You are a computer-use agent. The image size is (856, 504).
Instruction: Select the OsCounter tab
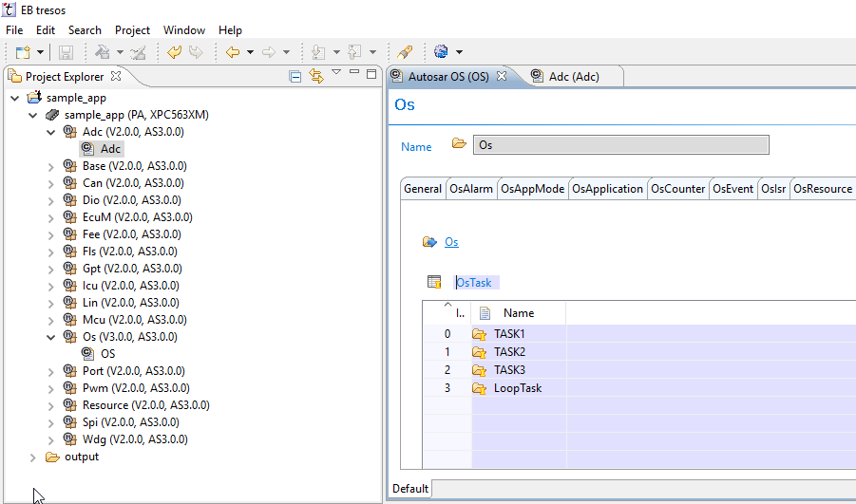pyautogui.click(x=678, y=189)
